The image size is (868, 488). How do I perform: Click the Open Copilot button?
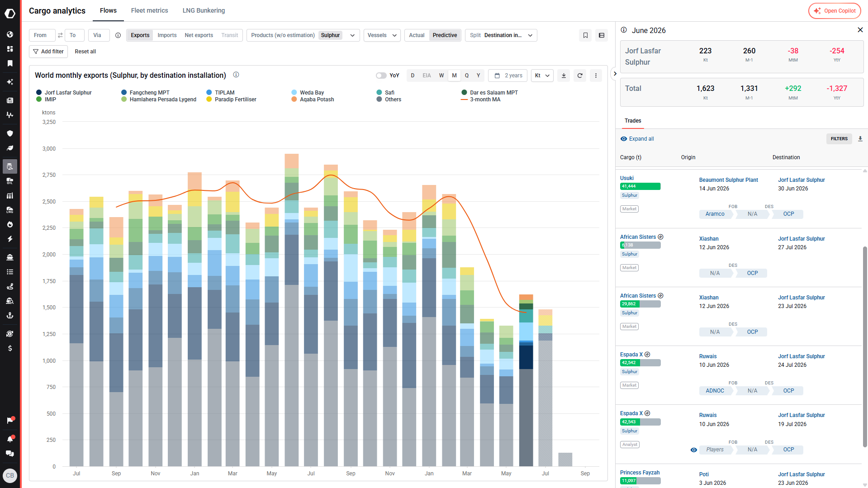(x=835, y=11)
